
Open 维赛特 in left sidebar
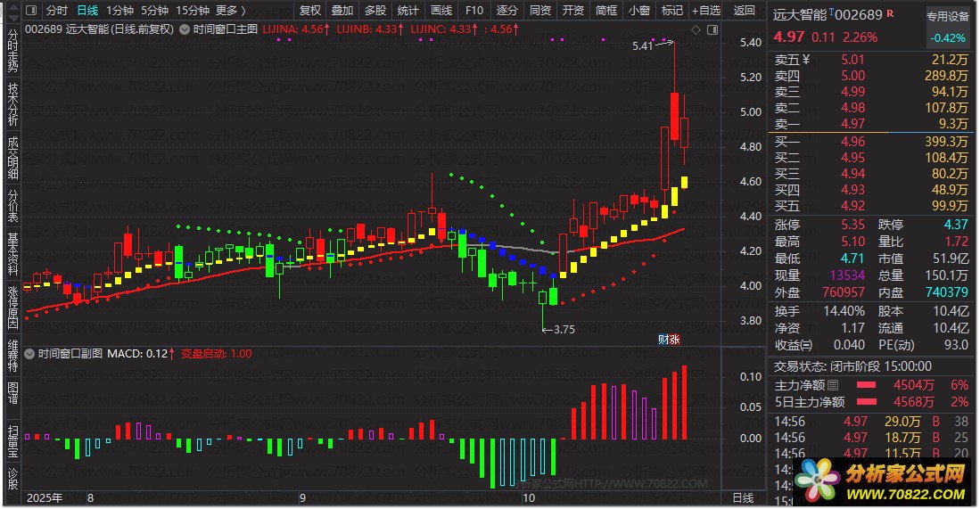12,356
